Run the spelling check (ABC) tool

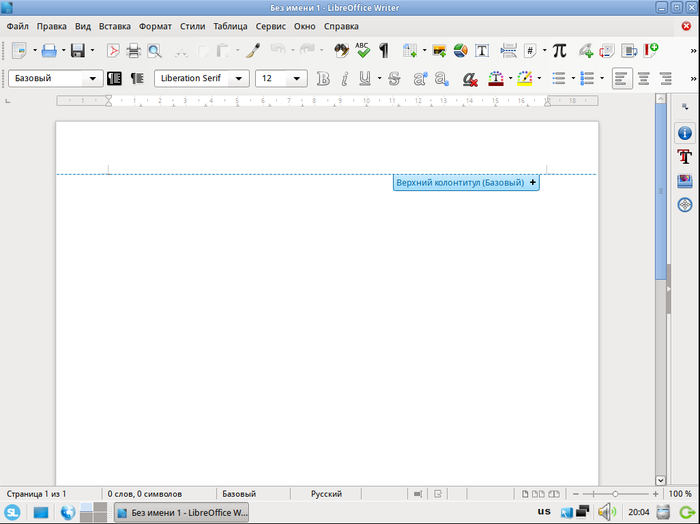362,50
